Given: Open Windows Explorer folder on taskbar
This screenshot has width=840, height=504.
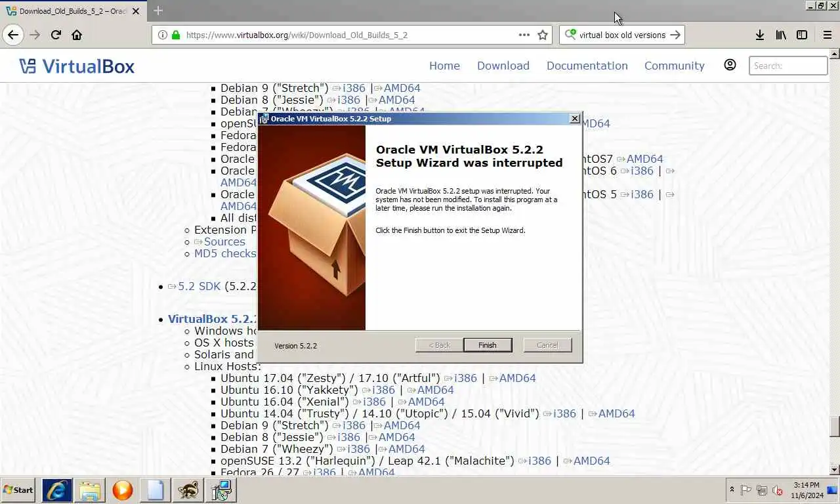Looking at the screenshot, I should pos(90,490).
